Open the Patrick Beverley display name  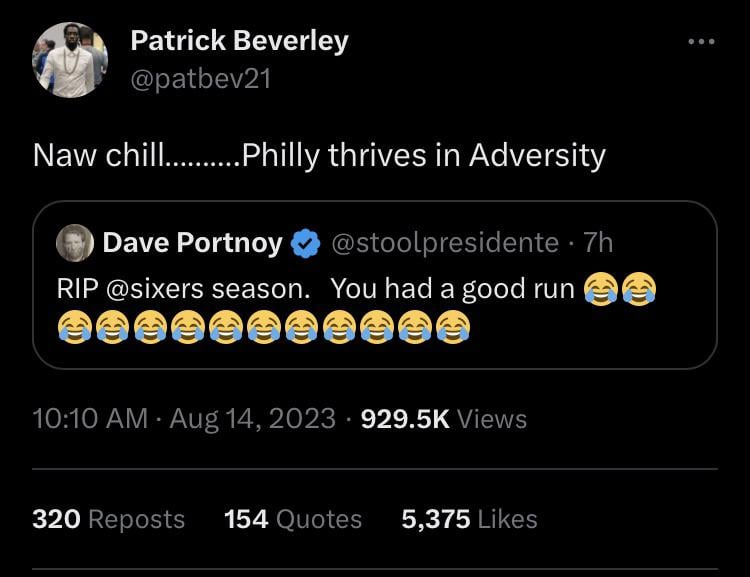point(240,41)
